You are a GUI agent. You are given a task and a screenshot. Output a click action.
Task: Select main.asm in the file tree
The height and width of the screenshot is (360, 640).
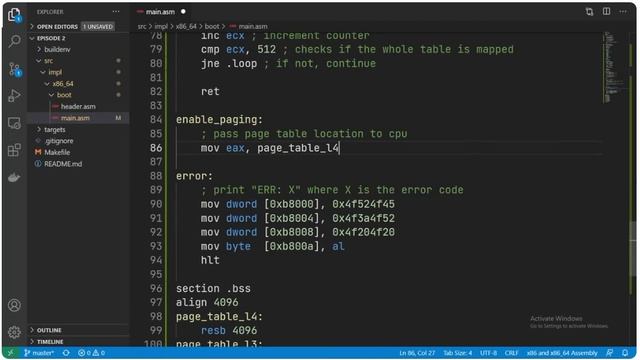click(75, 118)
